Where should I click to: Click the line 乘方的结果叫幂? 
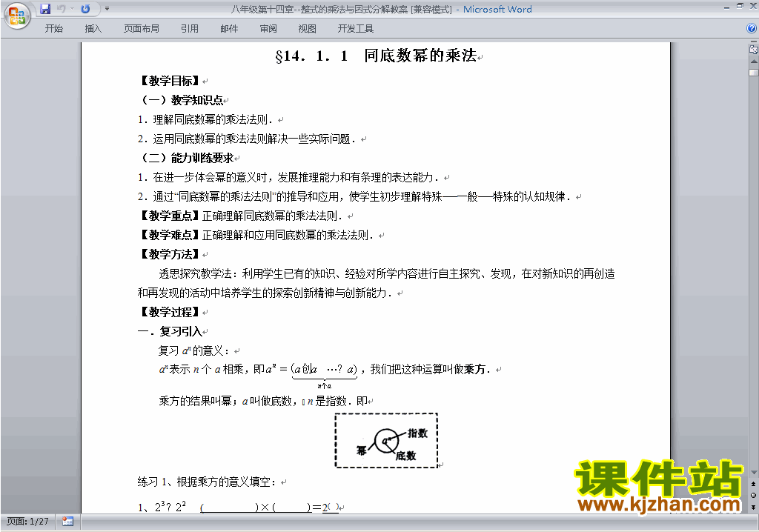(263, 401)
